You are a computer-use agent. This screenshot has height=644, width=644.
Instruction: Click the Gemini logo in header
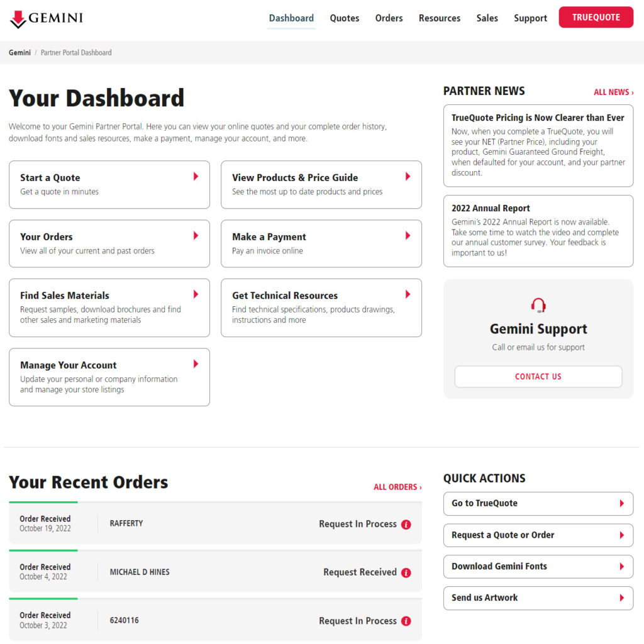[x=46, y=18]
